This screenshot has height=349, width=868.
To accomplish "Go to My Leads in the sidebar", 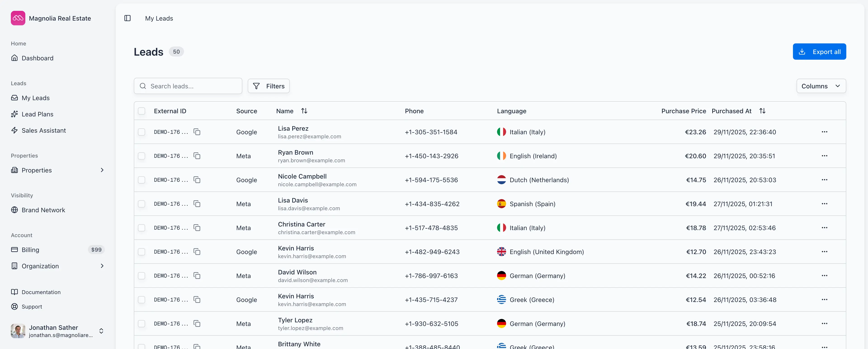I will pos(35,98).
